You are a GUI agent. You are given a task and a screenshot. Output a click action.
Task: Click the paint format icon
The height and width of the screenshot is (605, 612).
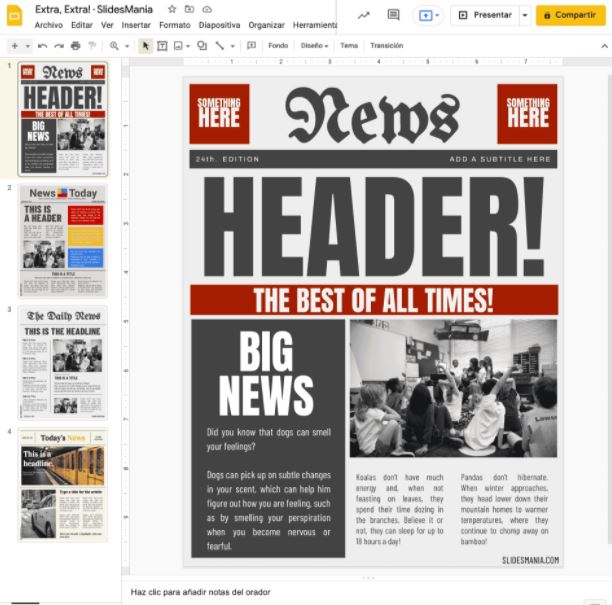[92, 46]
